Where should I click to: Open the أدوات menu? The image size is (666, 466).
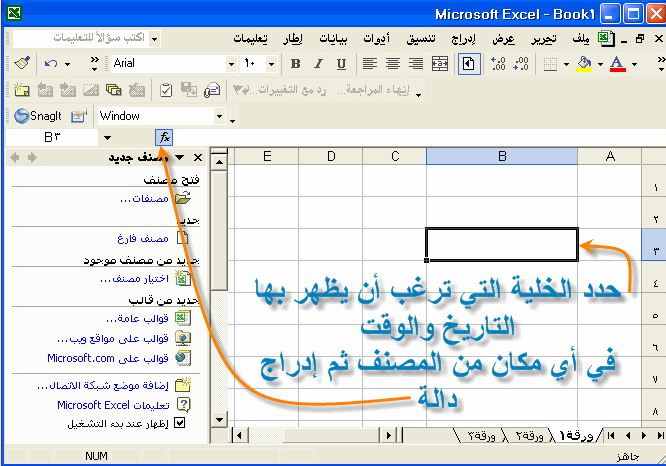[376, 39]
